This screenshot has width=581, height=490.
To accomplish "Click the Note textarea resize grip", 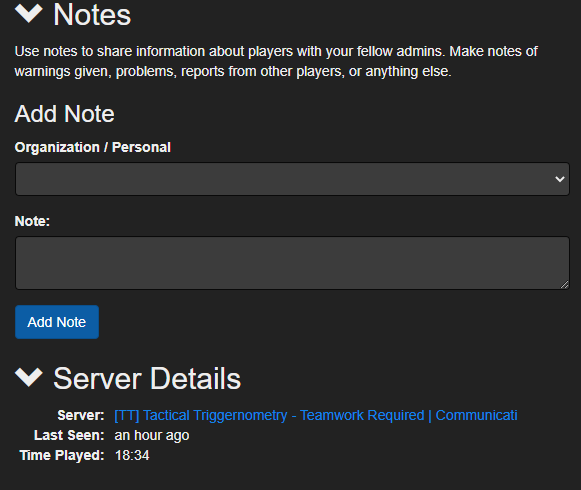I will tap(564, 284).
